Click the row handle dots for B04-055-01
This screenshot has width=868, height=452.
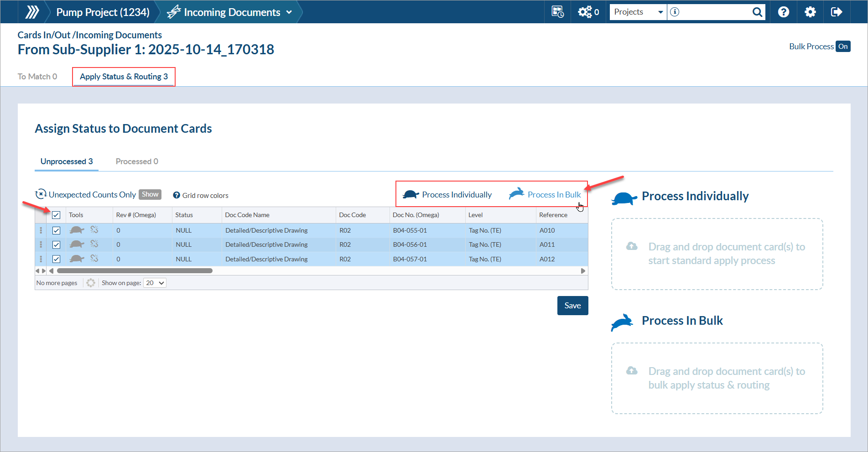pos(41,230)
